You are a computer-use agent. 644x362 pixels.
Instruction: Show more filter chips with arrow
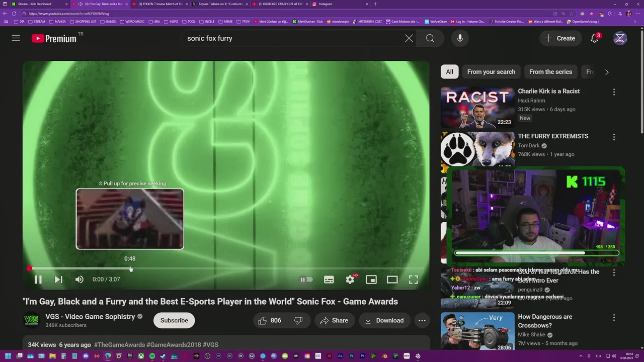607,72
